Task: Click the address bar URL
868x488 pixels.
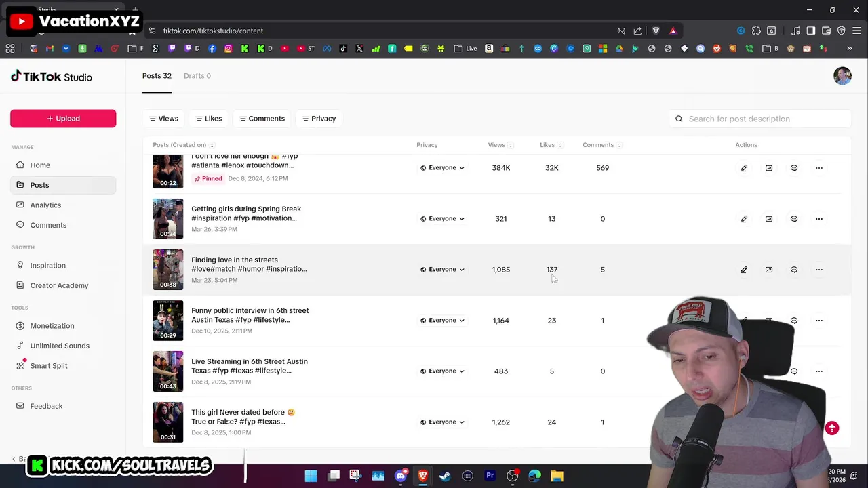Action: tap(213, 30)
